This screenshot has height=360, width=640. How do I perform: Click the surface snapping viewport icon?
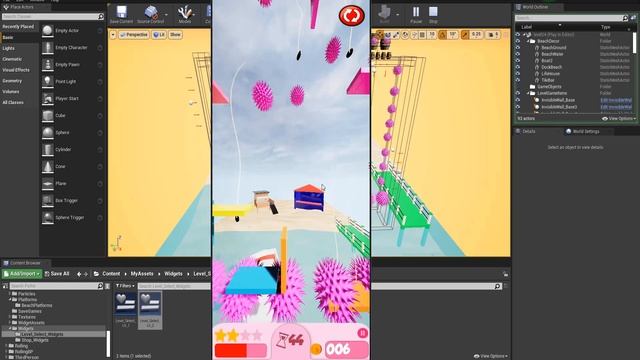[x=414, y=35]
